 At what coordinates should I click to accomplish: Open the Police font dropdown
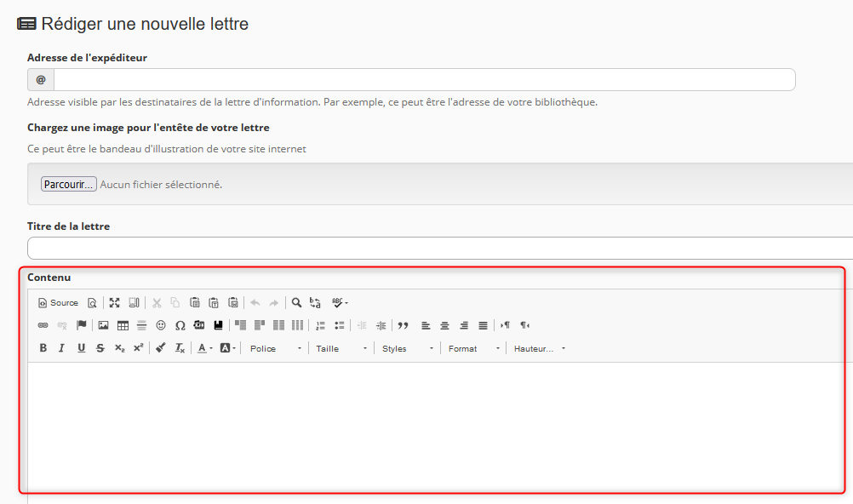(x=275, y=348)
